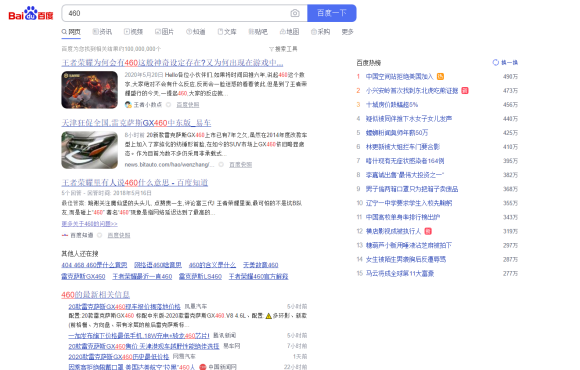Click related search 雷克萨斯GX460

pyautogui.click(x=83, y=276)
